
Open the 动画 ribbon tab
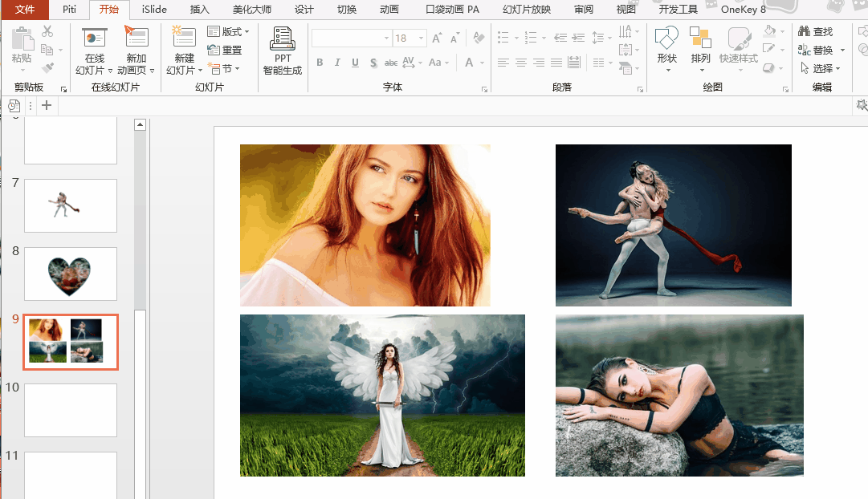click(389, 10)
